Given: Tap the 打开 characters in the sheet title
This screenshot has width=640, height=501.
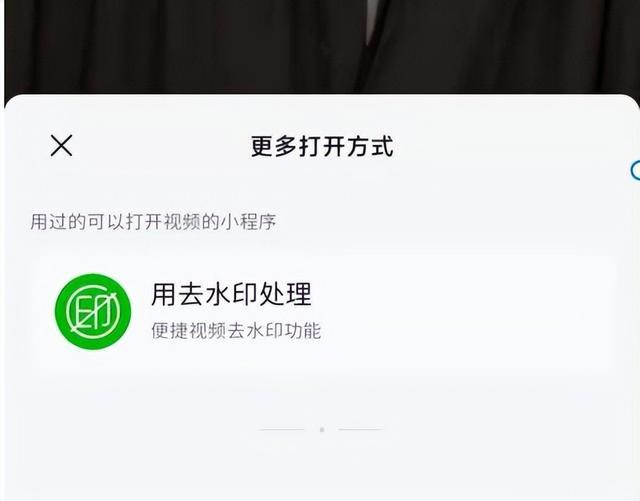Looking at the screenshot, I should click(x=322, y=146).
